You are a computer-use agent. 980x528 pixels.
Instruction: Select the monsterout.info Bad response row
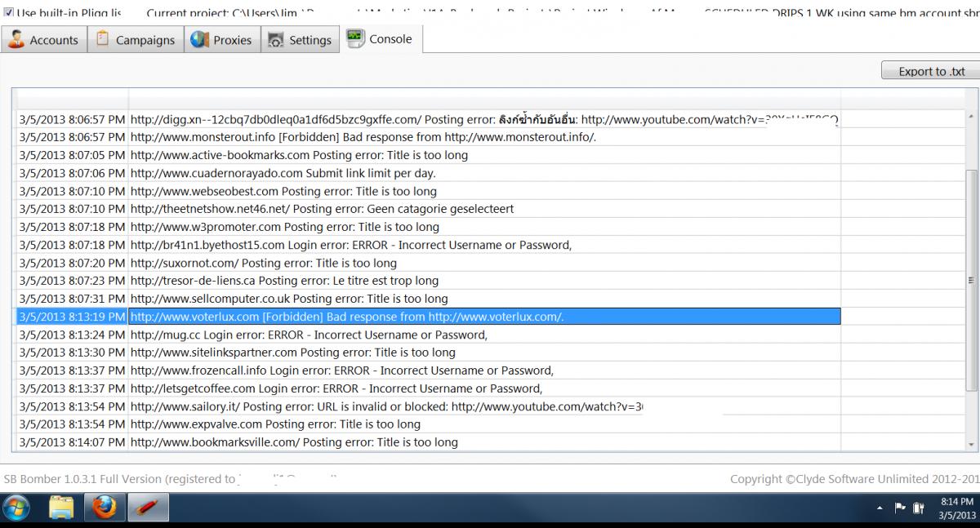pyautogui.click(x=429, y=137)
